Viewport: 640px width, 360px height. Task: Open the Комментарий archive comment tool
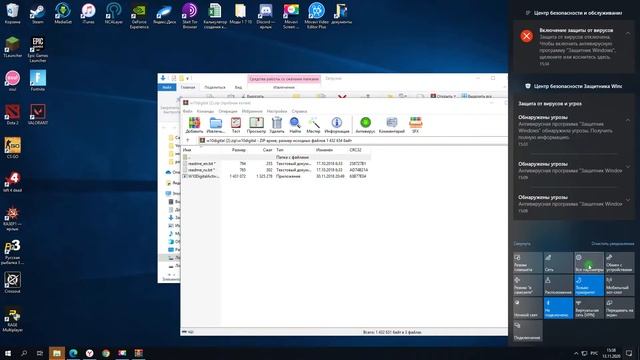pos(392,125)
